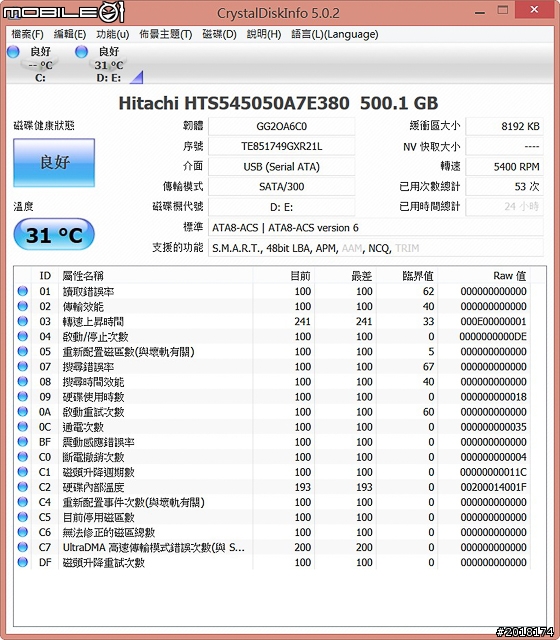
Task: Click the 屬性名稱 column header
Action: tap(156, 276)
